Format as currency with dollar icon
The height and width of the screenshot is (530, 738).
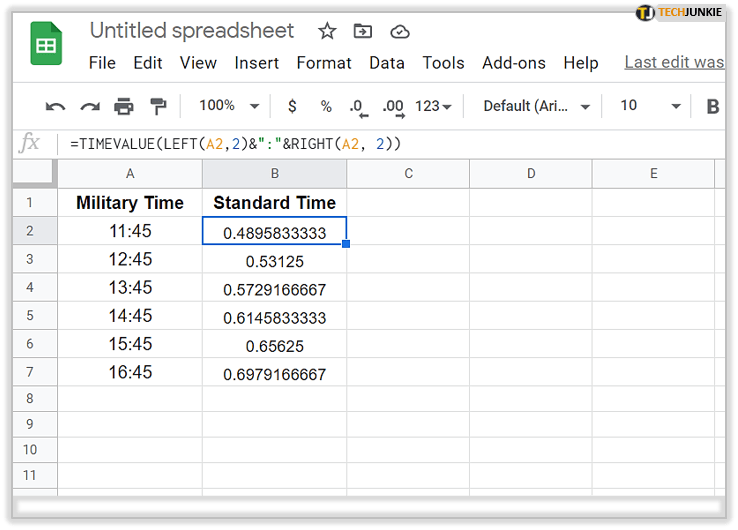tap(292, 106)
